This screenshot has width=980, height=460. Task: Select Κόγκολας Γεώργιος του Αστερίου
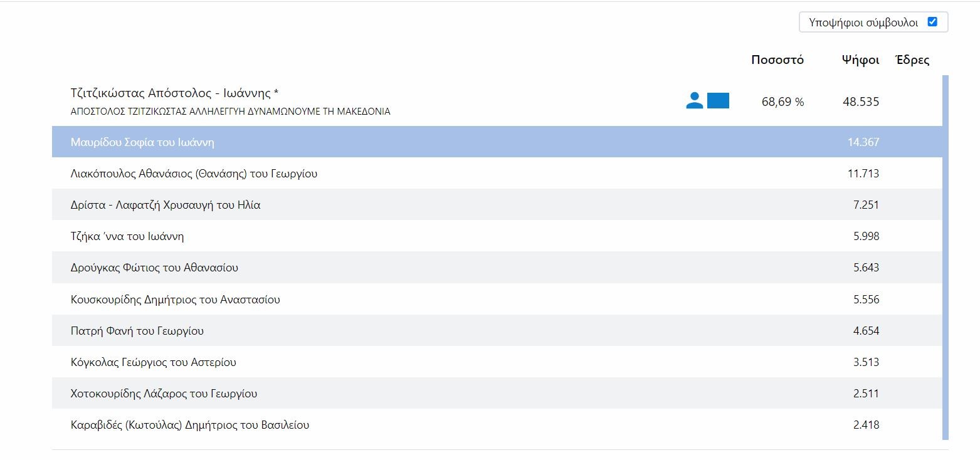coord(154,362)
